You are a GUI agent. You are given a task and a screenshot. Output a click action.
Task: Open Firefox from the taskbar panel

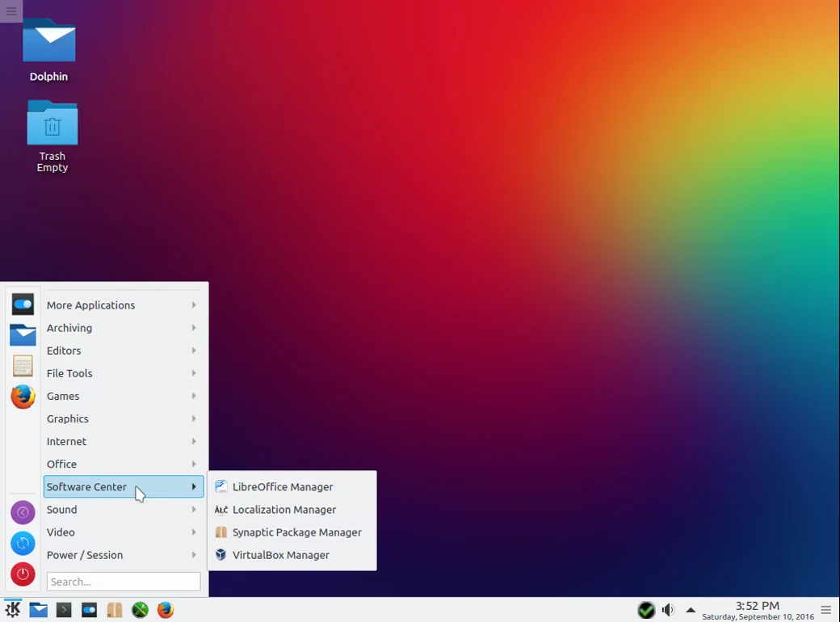coord(166,610)
